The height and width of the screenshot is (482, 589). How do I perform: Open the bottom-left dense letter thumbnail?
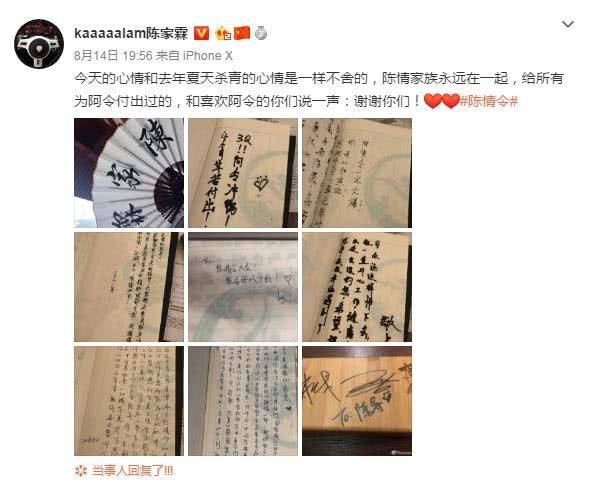pyautogui.click(x=129, y=401)
